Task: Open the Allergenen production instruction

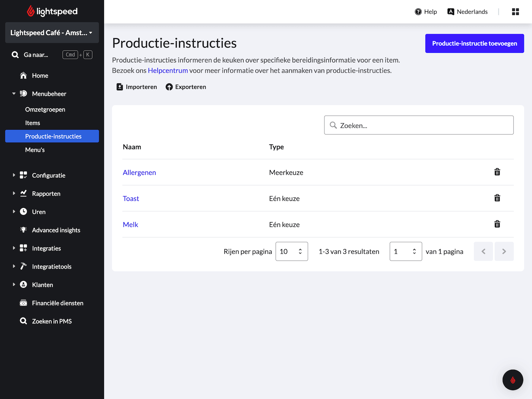Action: click(139, 172)
